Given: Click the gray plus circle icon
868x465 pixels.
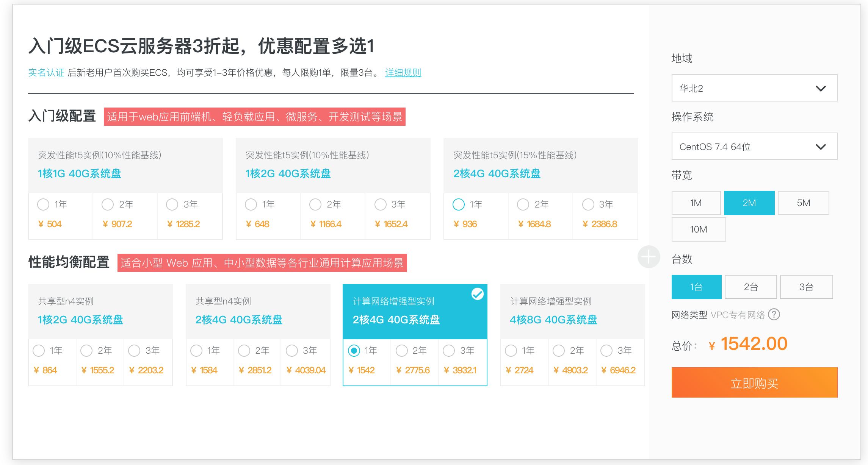Looking at the screenshot, I should point(649,257).
